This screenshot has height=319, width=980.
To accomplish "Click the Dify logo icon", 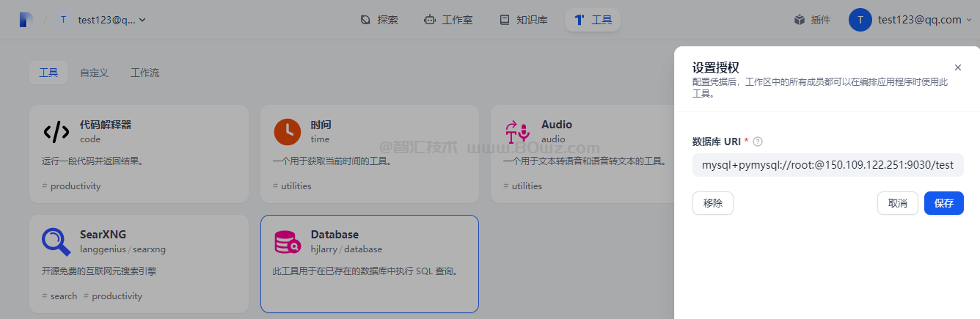I will pyautogui.click(x=26, y=20).
